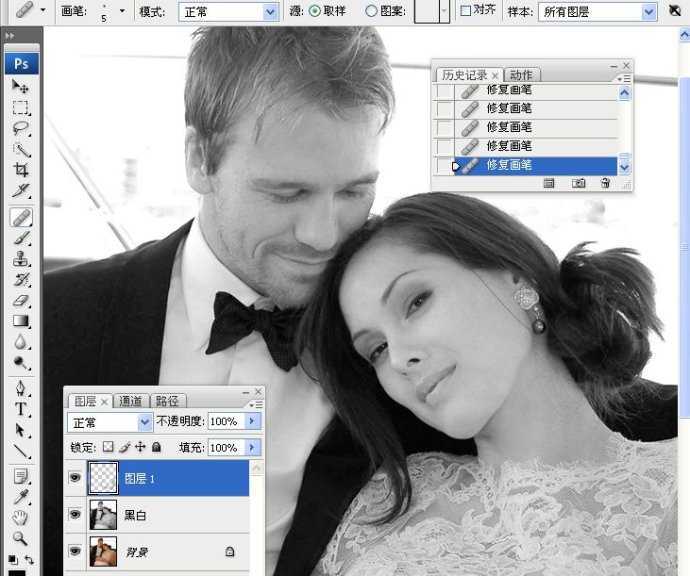Select the Slice tool
The width and height of the screenshot is (690, 576).
[x=20, y=191]
